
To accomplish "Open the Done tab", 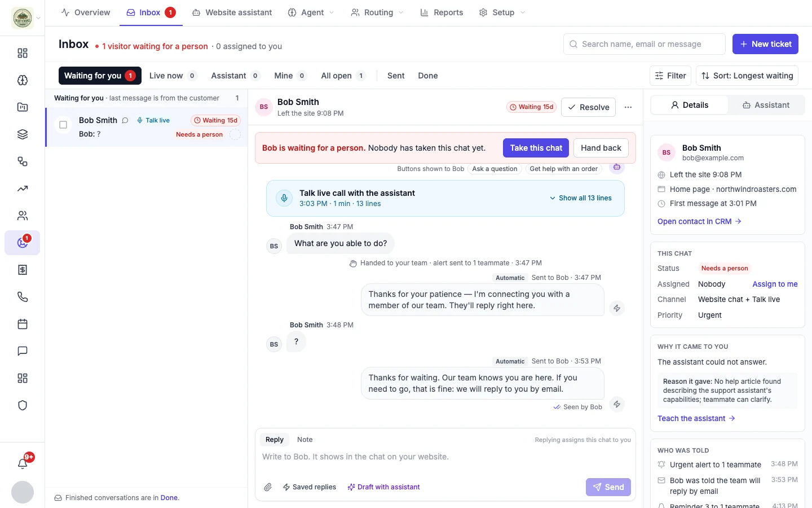I will [x=428, y=76].
